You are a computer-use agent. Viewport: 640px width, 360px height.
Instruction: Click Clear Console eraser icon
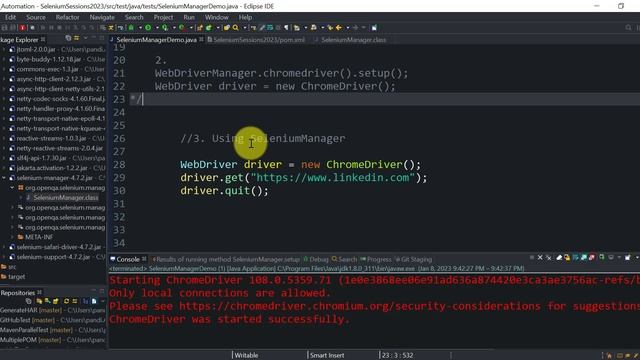click(x=559, y=258)
